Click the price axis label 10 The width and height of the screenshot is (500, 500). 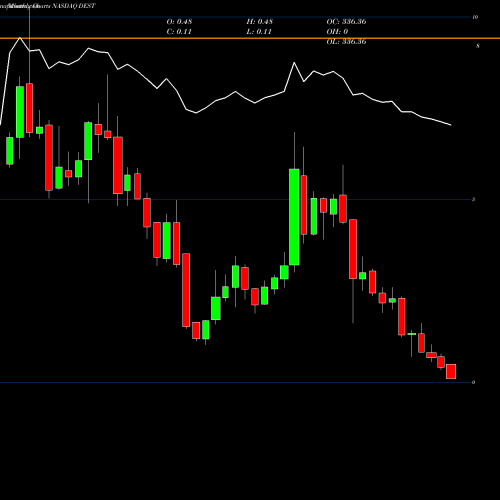475,17
